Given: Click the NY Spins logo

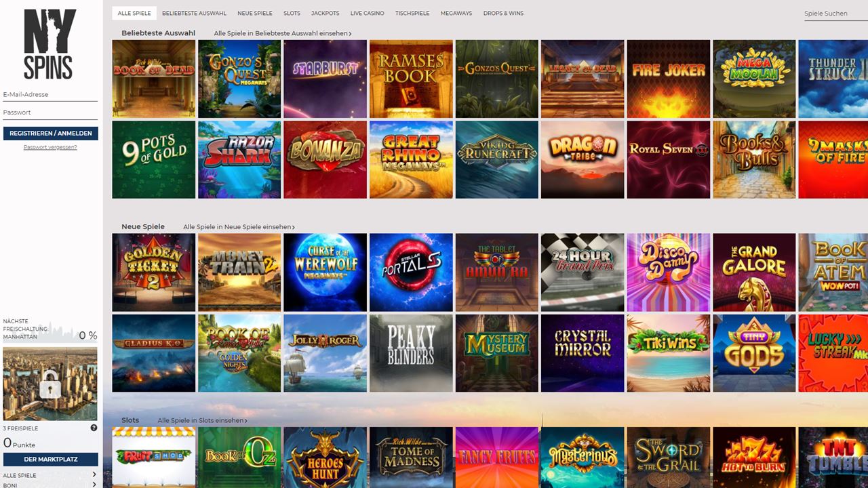Looking at the screenshot, I should [x=50, y=44].
